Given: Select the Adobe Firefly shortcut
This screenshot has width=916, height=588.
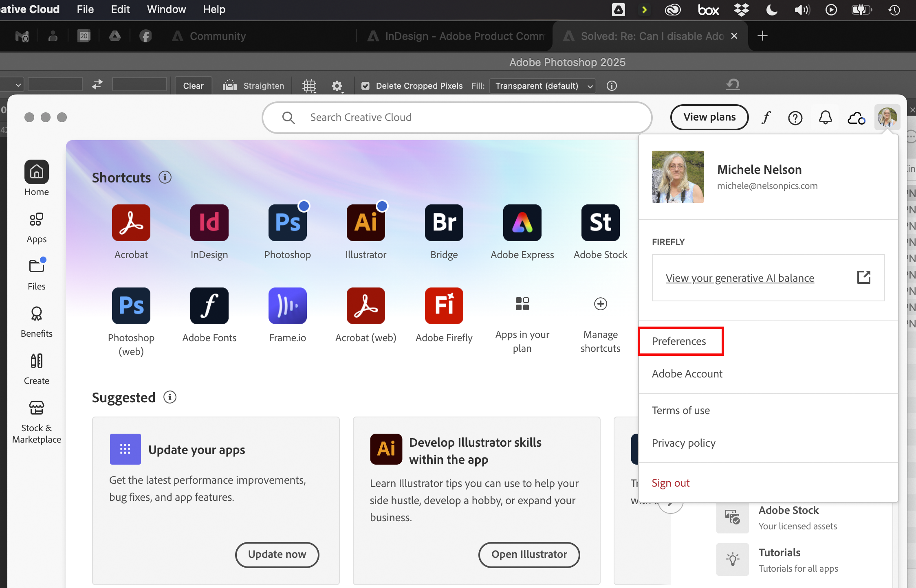Looking at the screenshot, I should [x=444, y=306].
